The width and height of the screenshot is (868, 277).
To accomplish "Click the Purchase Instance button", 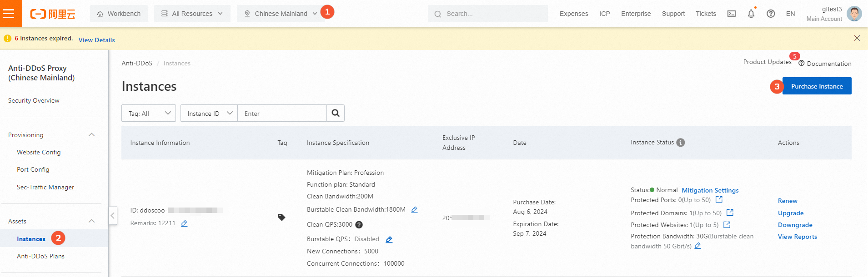I will click(817, 86).
